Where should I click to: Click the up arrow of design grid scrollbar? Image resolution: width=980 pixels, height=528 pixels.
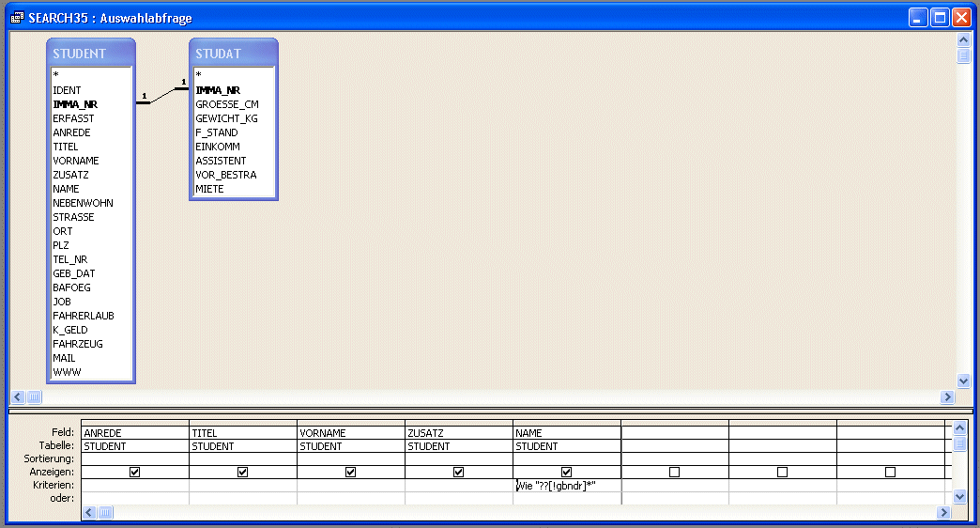(x=960, y=428)
